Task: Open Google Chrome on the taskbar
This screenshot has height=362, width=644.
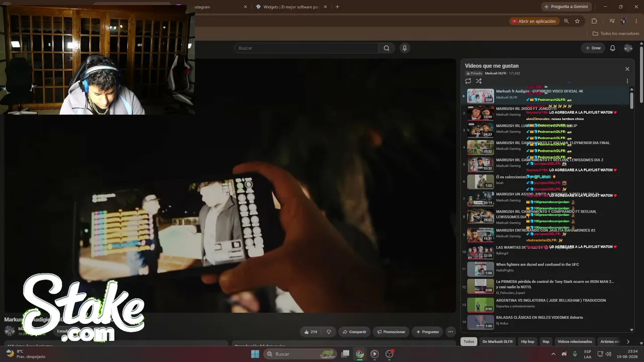Action: 360,354
